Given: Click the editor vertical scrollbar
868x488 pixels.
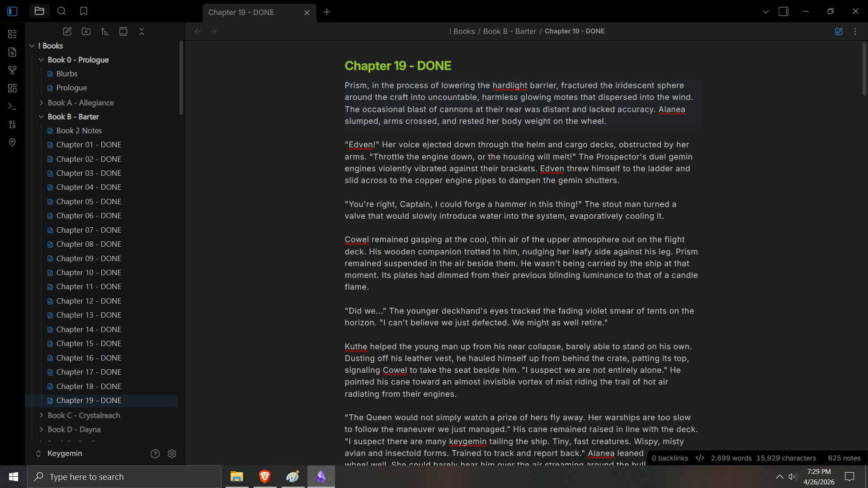Looking at the screenshot, I should click(x=864, y=69).
